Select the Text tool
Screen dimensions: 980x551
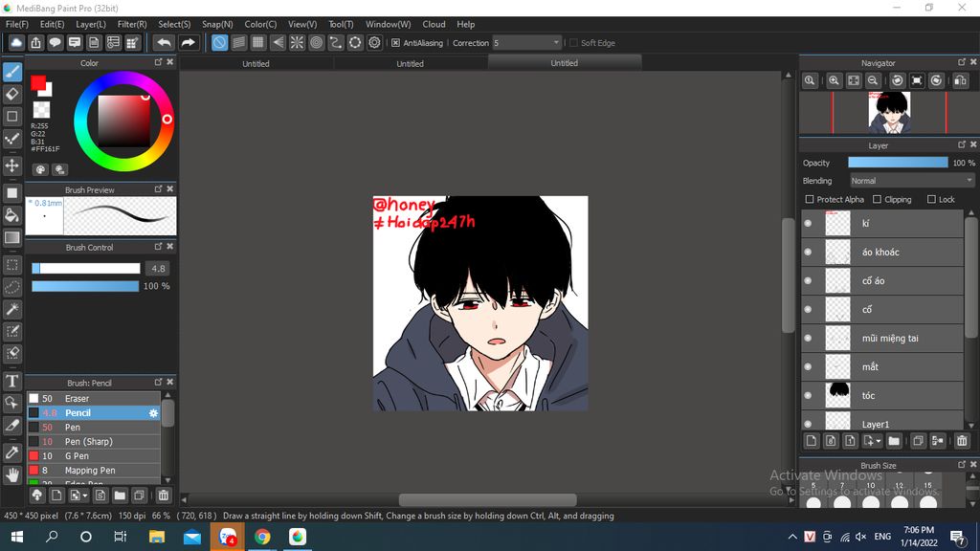(x=11, y=381)
